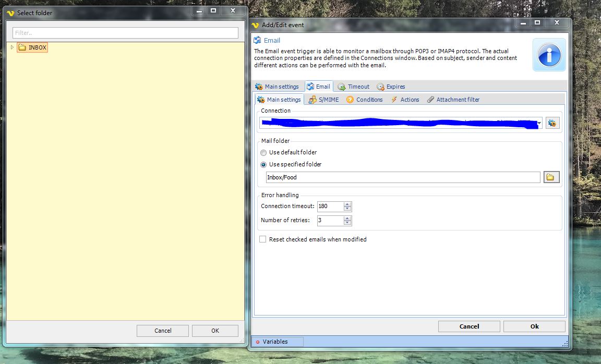Open the Expires tab
601x364 pixels.
click(391, 87)
